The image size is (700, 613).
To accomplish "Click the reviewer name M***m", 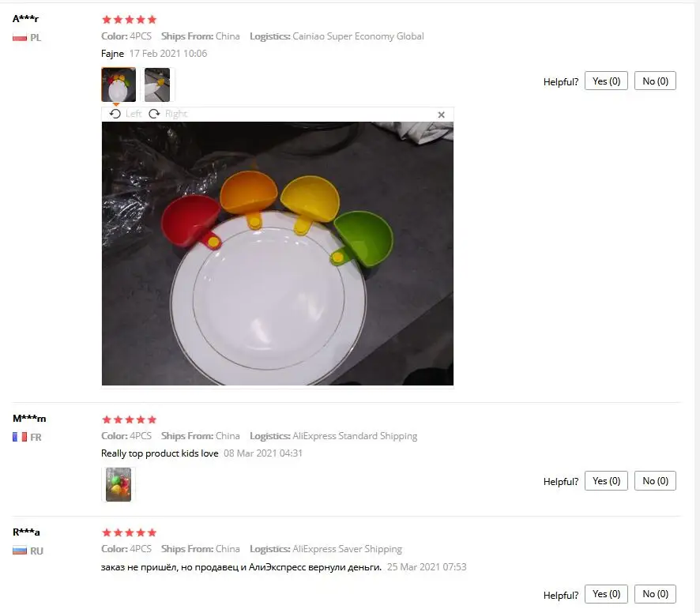I will [29, 419].
